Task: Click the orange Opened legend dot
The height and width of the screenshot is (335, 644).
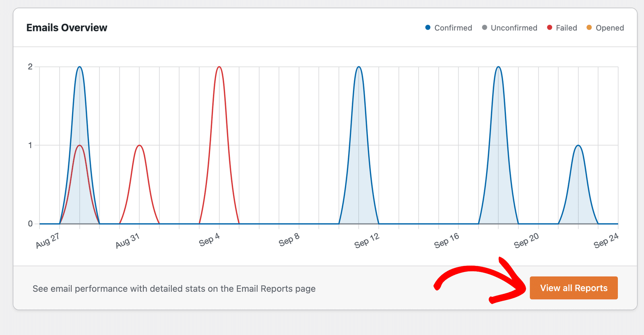Action: (x=589, y=27)
